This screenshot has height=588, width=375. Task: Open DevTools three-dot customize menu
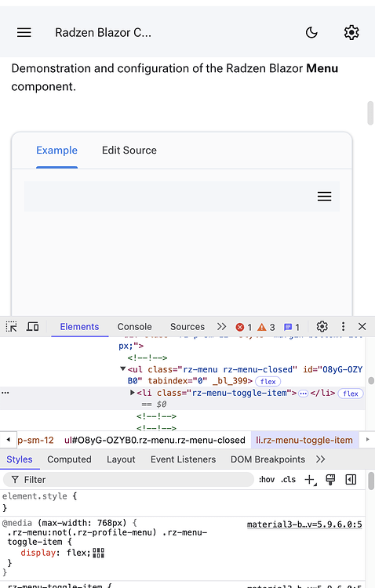343,327
